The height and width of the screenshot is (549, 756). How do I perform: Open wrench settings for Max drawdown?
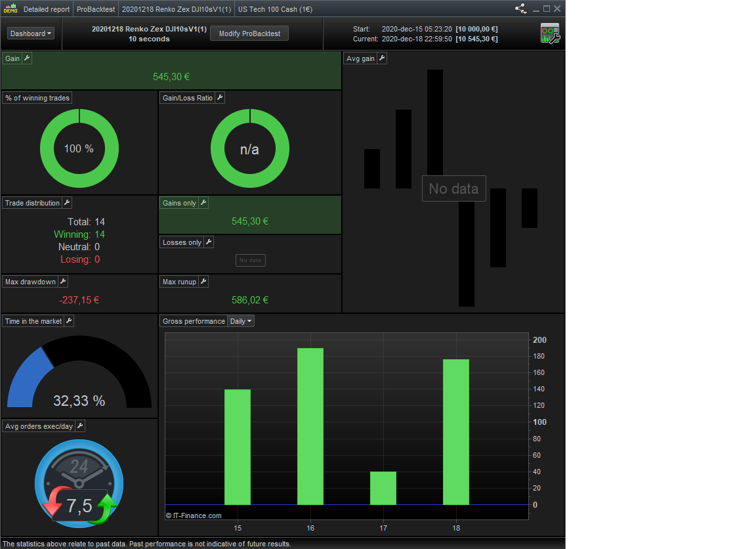point(63,282)
